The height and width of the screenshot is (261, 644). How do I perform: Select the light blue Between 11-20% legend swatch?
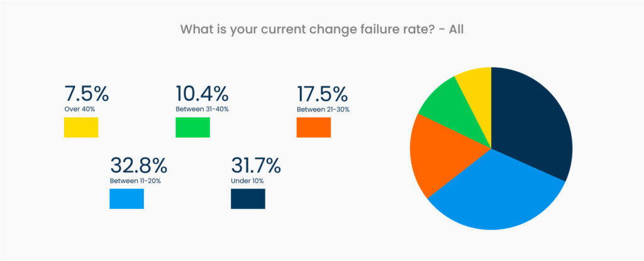coord(127,199)
